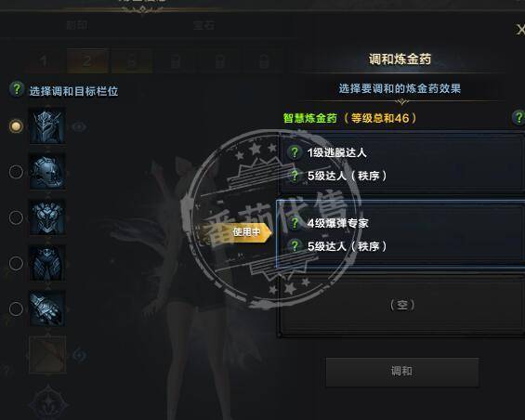Screen dimensions: 525x420
Task: Click help icon next to 4级爆弹专家
Action: click(295, 223)
